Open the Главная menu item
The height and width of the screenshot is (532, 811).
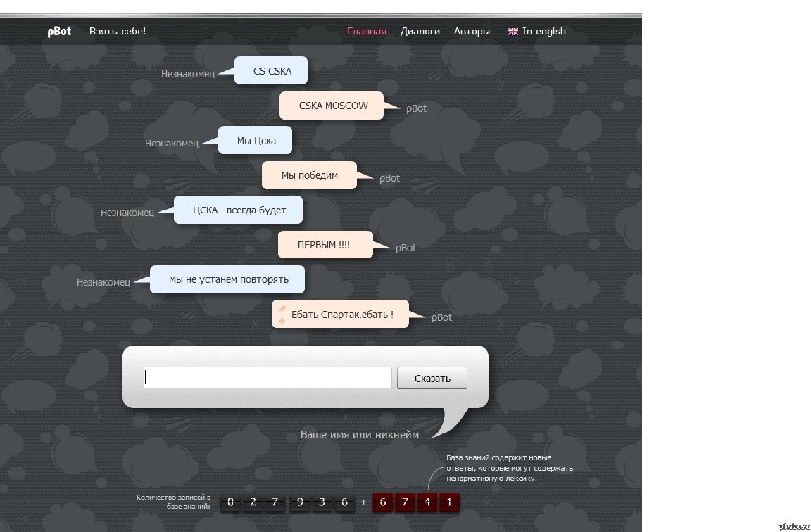367,31
